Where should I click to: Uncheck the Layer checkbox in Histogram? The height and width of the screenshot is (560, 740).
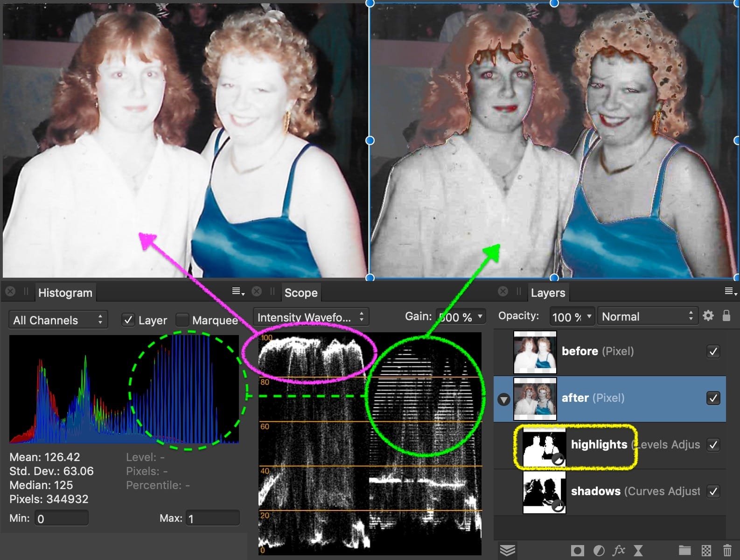click(128, 320)
